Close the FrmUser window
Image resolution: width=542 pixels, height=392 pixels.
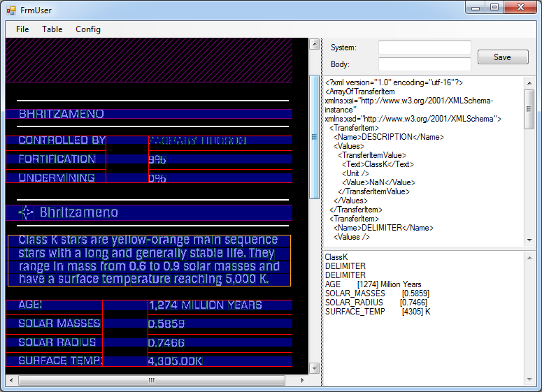coord(520,7)
